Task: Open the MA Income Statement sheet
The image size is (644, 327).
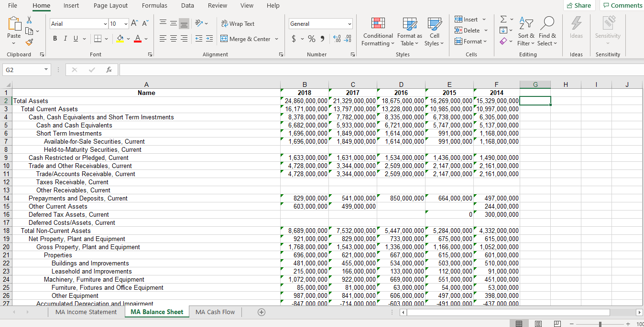Action: 86,312
